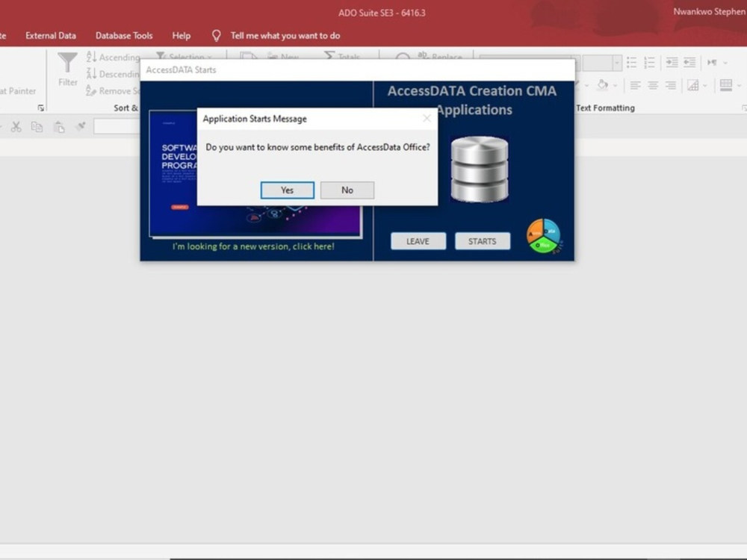
Task: Click the Replace icon in ribbon
Action: [x=423, y=55]
